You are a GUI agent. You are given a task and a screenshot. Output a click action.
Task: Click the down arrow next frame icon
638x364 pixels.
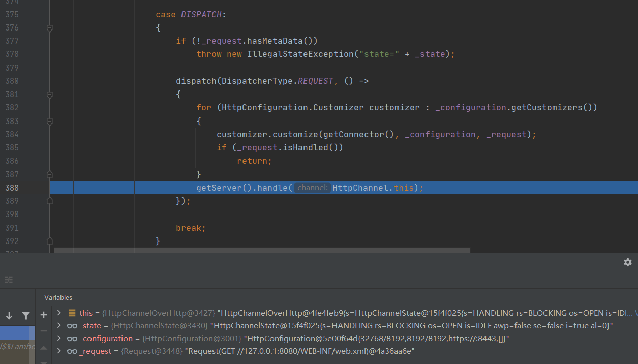click(9, 316)
